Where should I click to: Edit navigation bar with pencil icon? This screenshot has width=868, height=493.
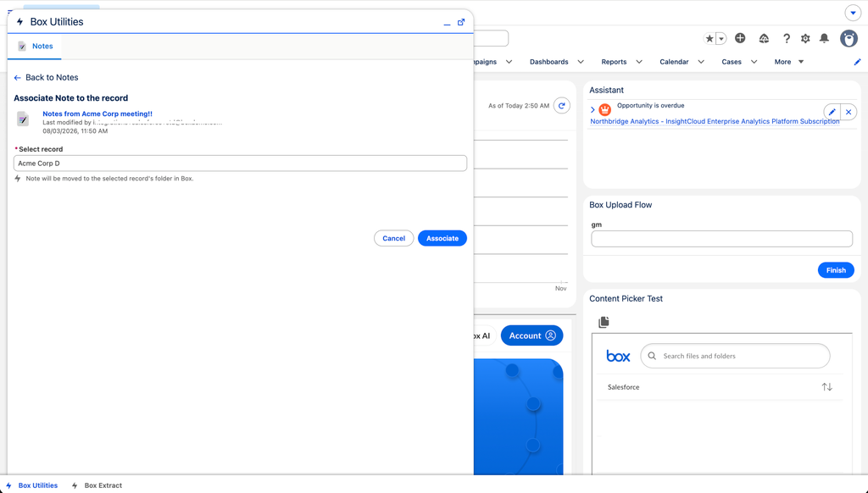857,62
